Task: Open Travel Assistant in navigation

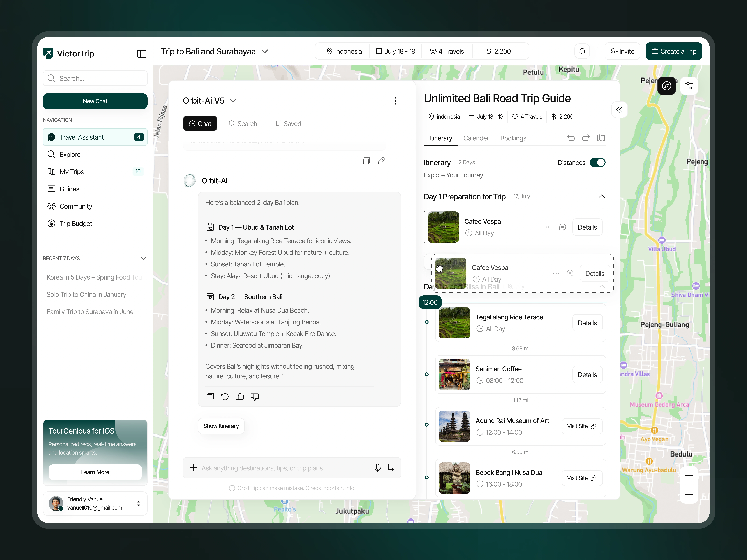Action: coord(95,137)
